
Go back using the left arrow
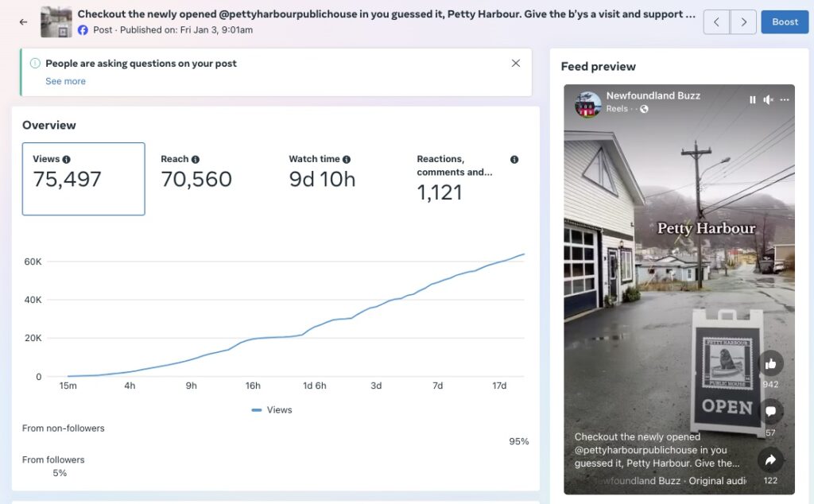click(23, 21)
